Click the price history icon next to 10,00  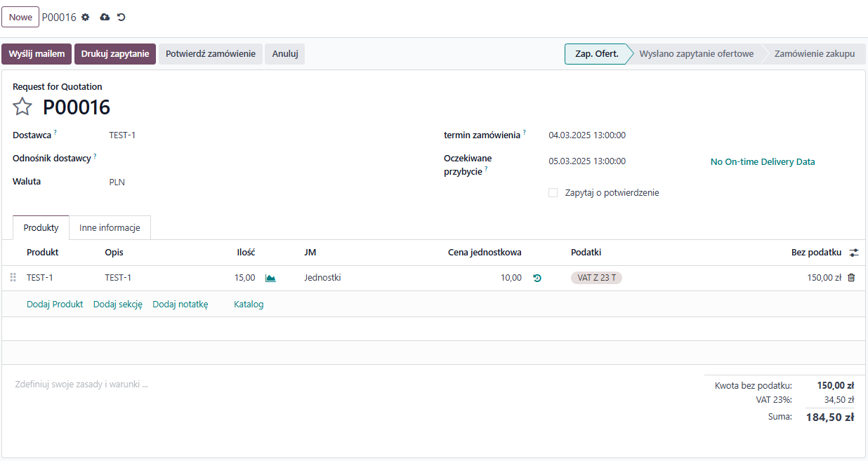(x=537, y=278)
